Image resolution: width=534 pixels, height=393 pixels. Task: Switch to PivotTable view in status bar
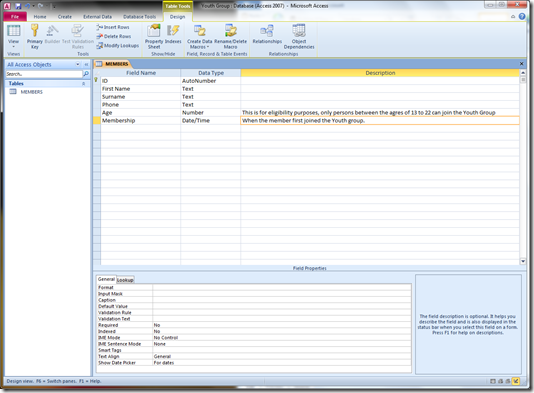(x=500, y=381)
